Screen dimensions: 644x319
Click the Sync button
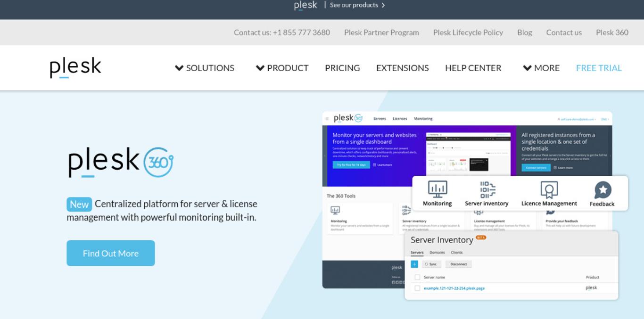(431, 264)
